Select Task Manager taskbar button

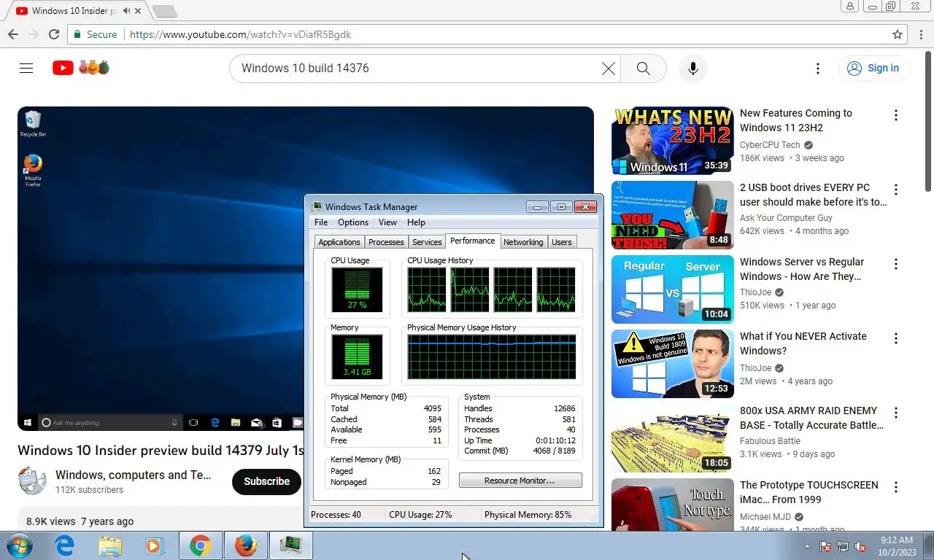pos(291,545)
